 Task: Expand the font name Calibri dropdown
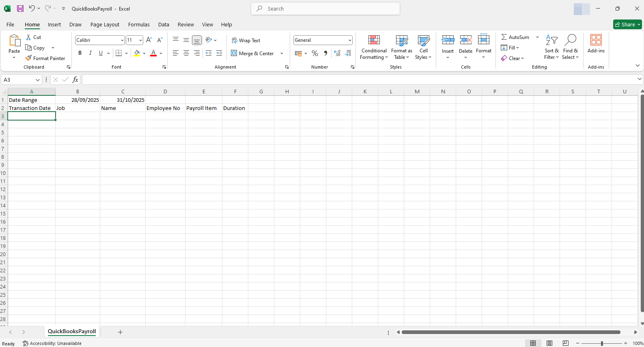pos(122,40)
